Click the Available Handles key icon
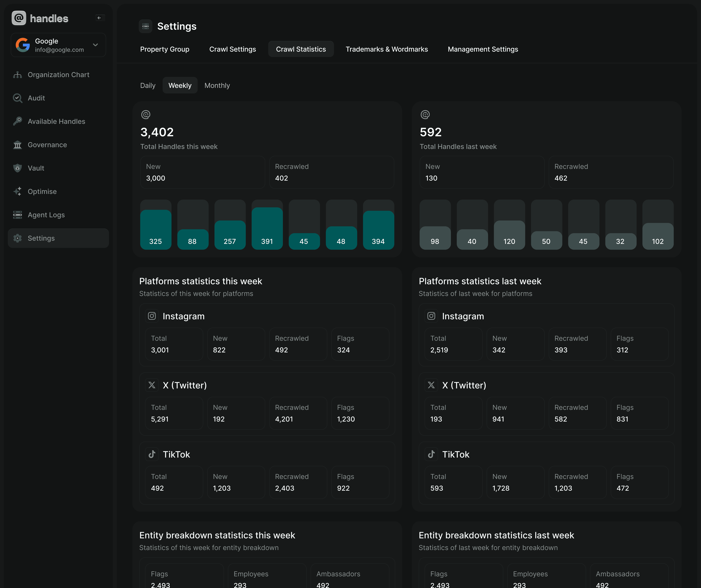 (17, 122)
